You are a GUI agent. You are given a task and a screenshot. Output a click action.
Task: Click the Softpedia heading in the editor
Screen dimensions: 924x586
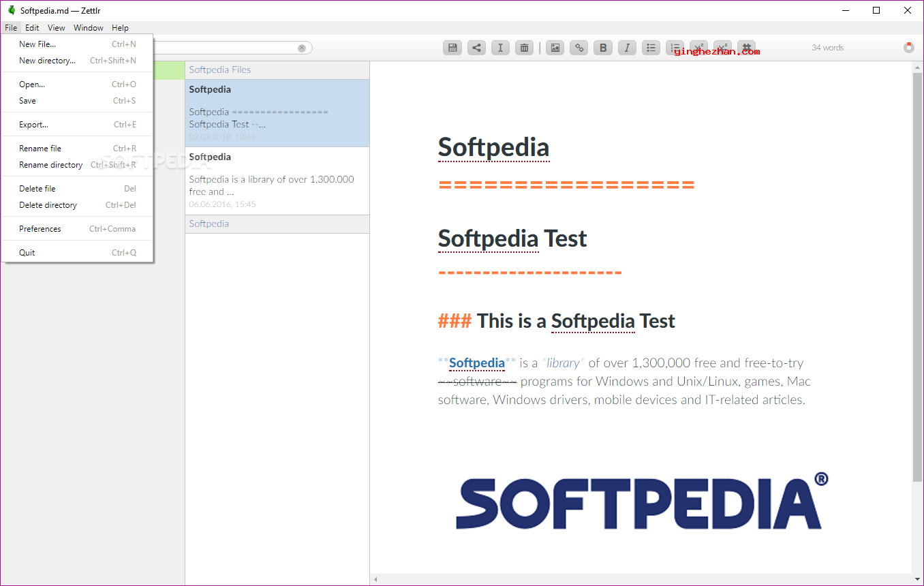[493, 147]
